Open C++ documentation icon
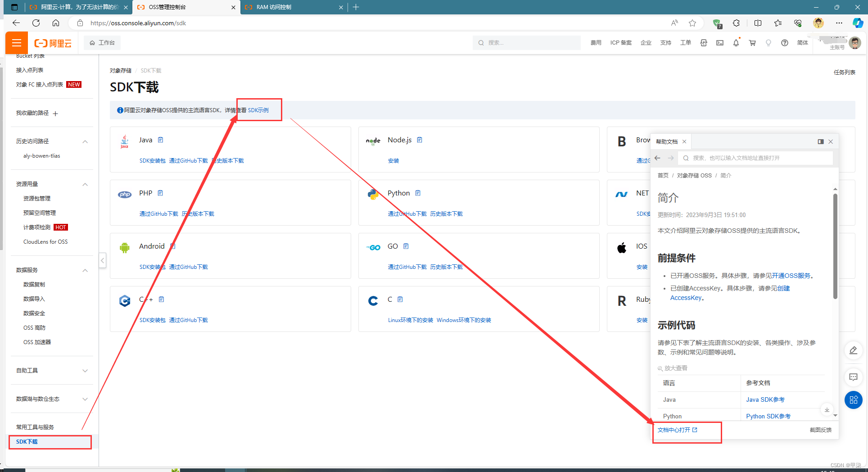 tap(162, 300)
